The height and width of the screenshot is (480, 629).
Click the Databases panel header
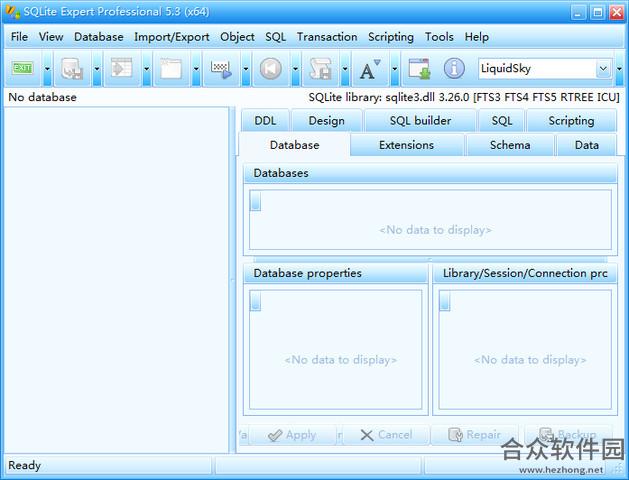click(x=430, y=173)
